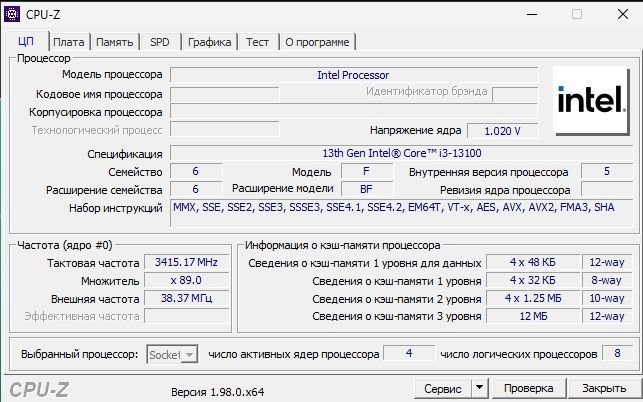
Task: Click the Intel Processor model field
Action: [x=354, y=75]
